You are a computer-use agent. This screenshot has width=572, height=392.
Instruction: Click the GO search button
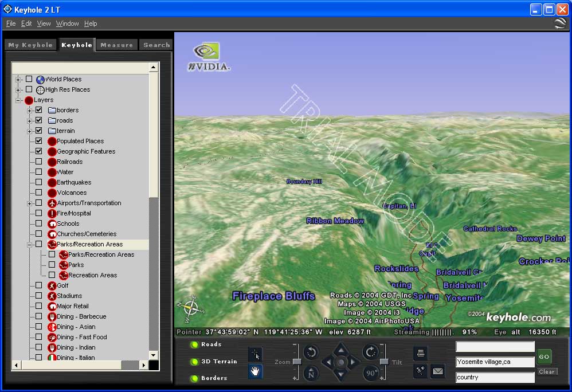point(544,356)
